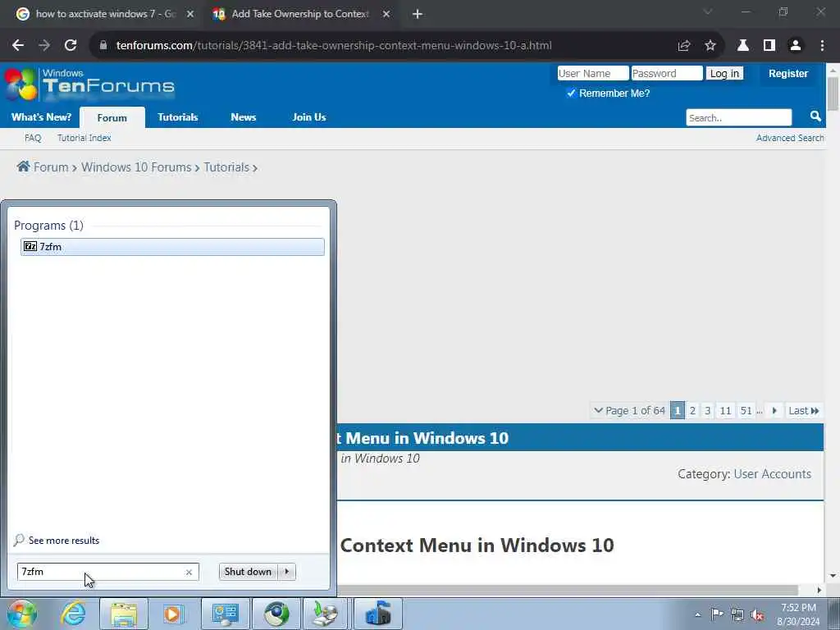
Task: Open Chrome Labs flask icon
Action: coord(742,46)
